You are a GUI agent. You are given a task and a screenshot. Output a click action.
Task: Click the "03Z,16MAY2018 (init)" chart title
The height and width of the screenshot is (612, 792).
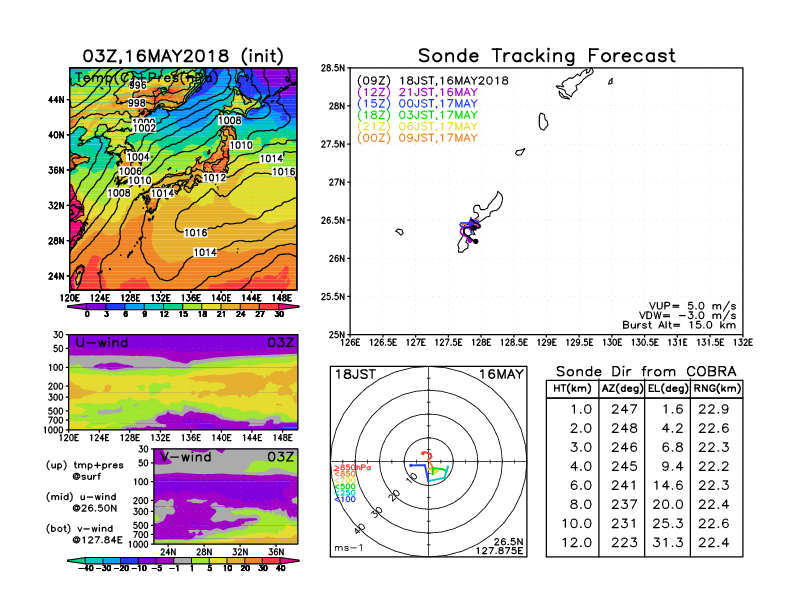[x=183, y=56]
